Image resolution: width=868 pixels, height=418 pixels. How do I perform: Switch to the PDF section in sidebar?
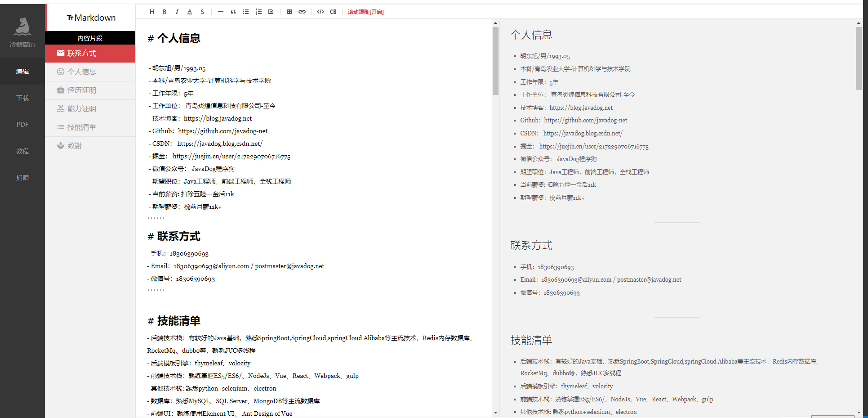(22, 125)
